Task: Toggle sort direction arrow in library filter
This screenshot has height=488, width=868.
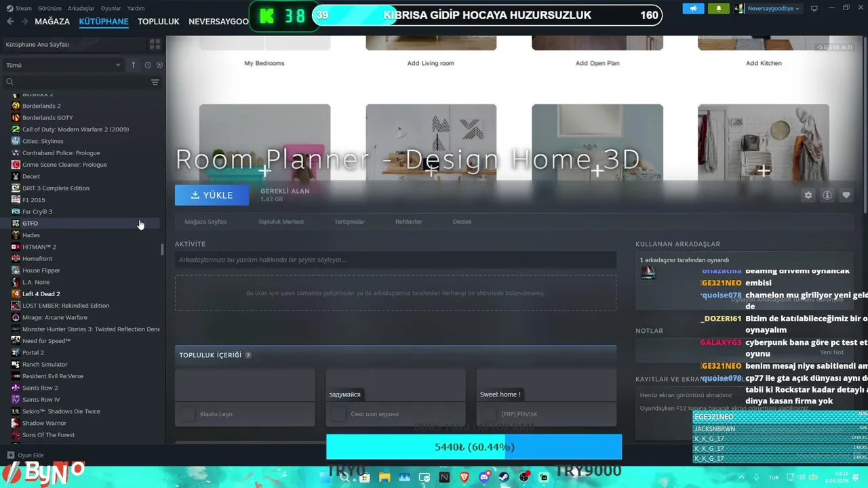Action: tap(133, 65)
